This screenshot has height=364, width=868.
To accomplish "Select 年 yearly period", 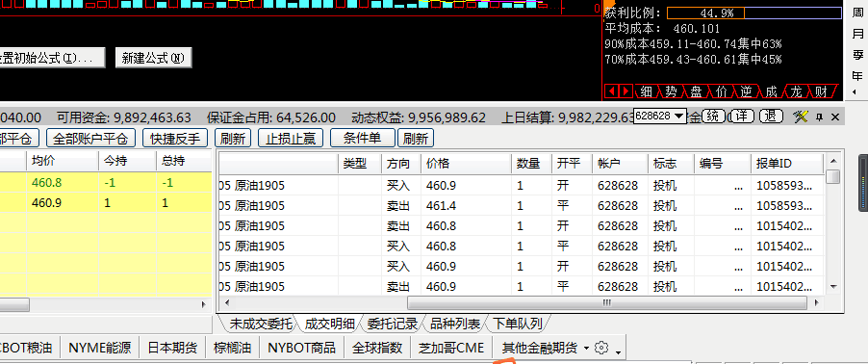I will coord(858,75).
